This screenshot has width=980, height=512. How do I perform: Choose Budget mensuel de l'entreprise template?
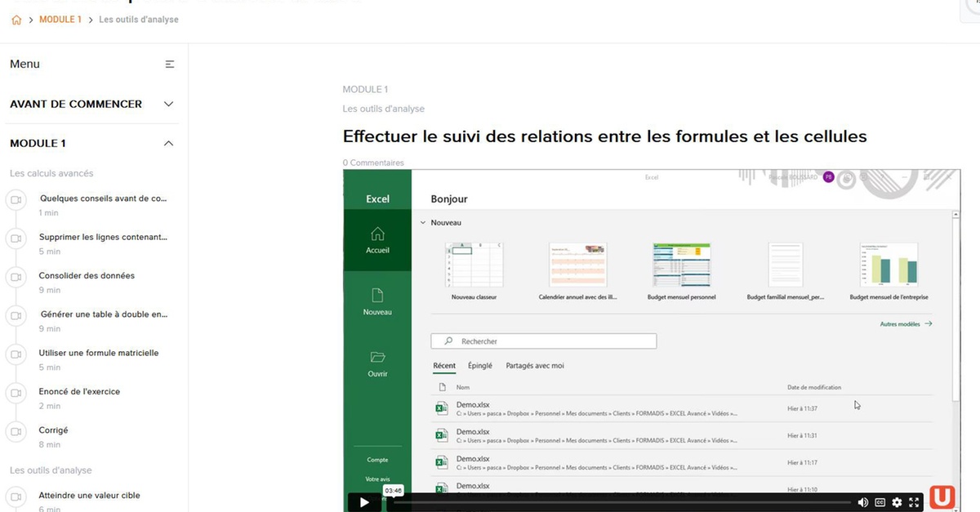889,272
